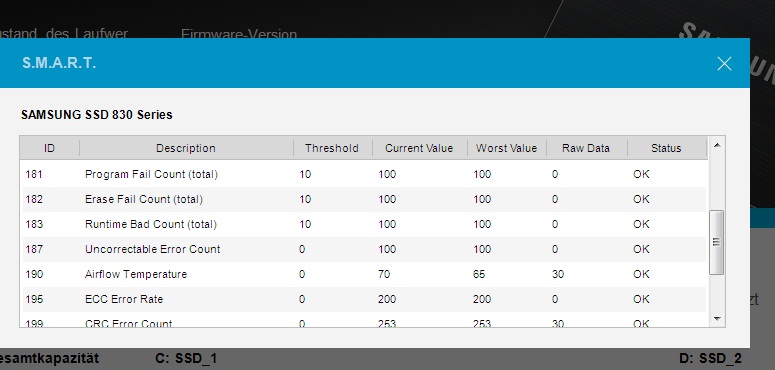The image size is (775, 370).
Task: Select row Runtime Bad Count (total)
Action: click(x=363, y=224)
